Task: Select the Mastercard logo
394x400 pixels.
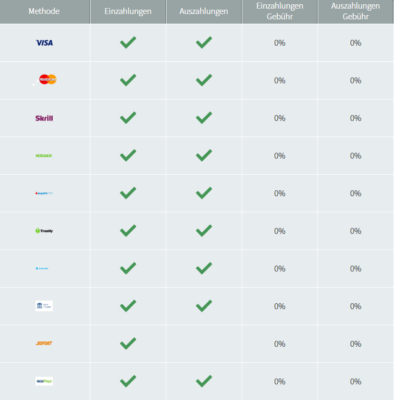Action: click(x=48, y=79)
